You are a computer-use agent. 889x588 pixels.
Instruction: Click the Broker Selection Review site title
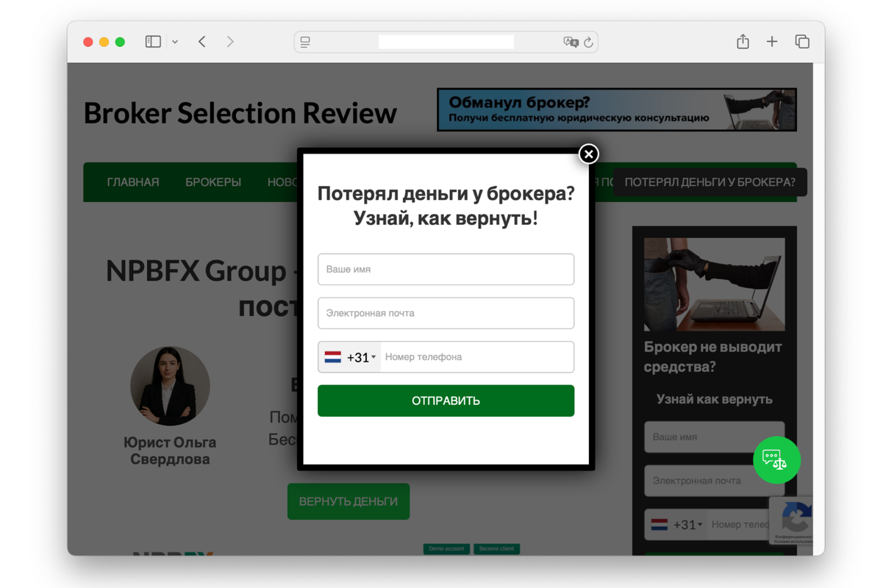pyautogui.click(x=240, y=113)
